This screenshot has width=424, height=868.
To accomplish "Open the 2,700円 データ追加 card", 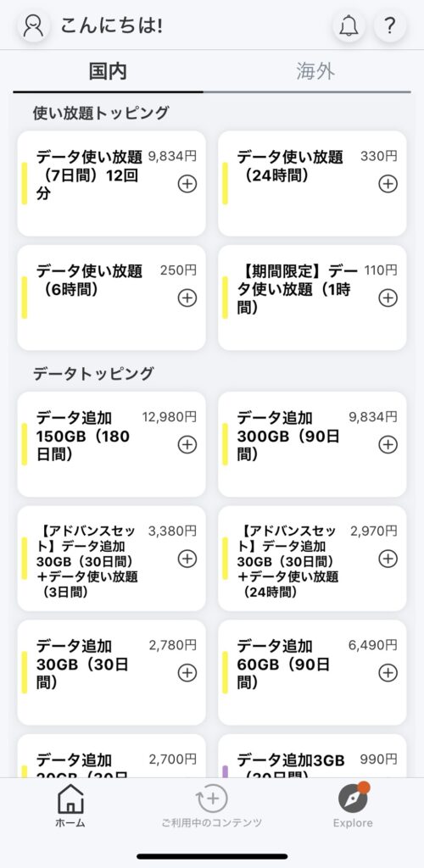I will point(111,756).
